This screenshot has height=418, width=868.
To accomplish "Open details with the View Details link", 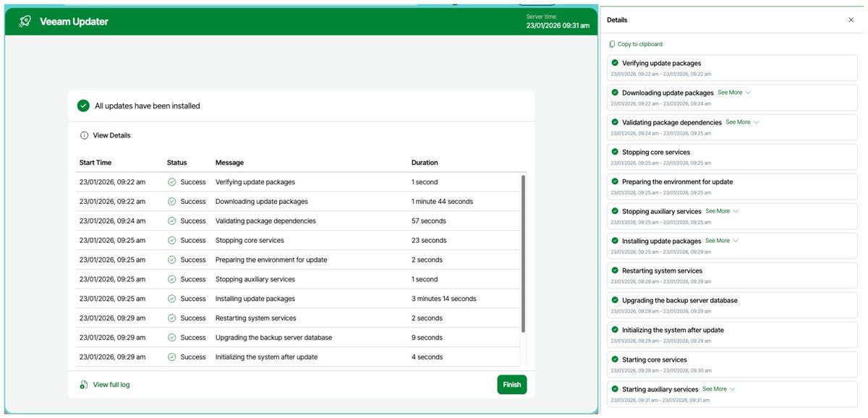I will click(111, 135).
